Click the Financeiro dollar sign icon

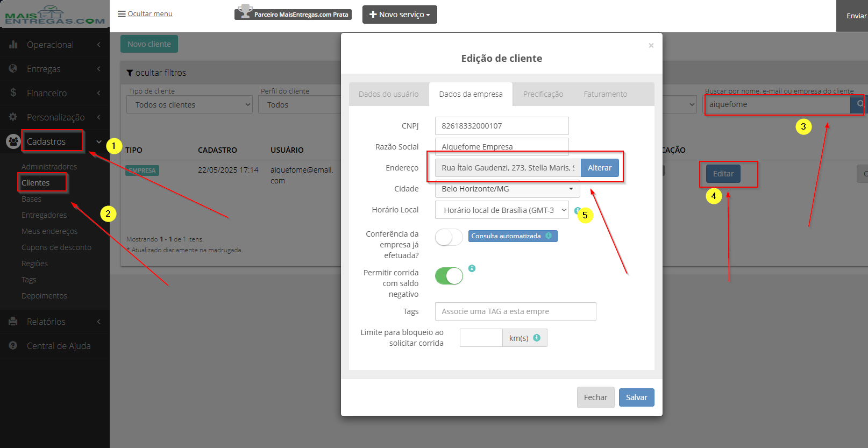[13, 93]
